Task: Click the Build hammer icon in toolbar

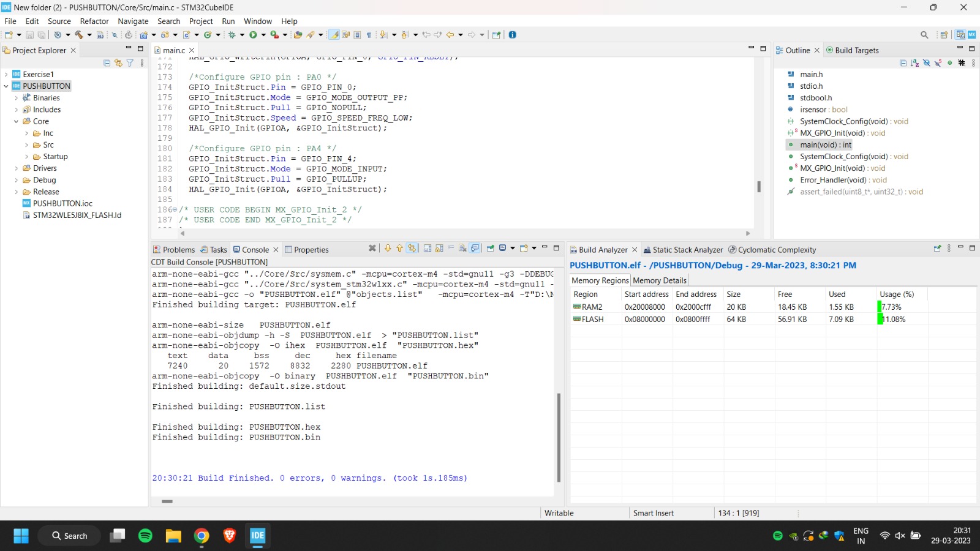Action: click(x=79, y=35)
